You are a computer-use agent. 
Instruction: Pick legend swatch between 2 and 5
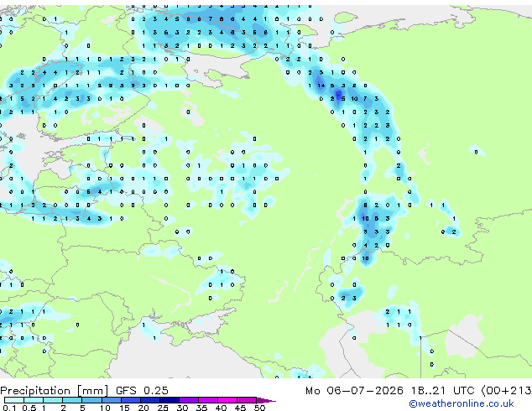(x=72, y=400)
